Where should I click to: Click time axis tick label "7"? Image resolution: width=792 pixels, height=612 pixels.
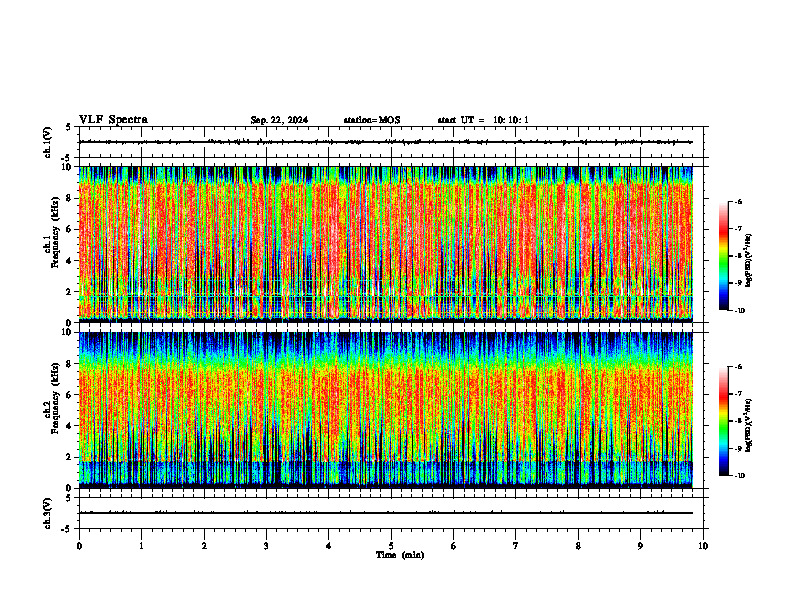pyautogui.click(x=516, y=546)
